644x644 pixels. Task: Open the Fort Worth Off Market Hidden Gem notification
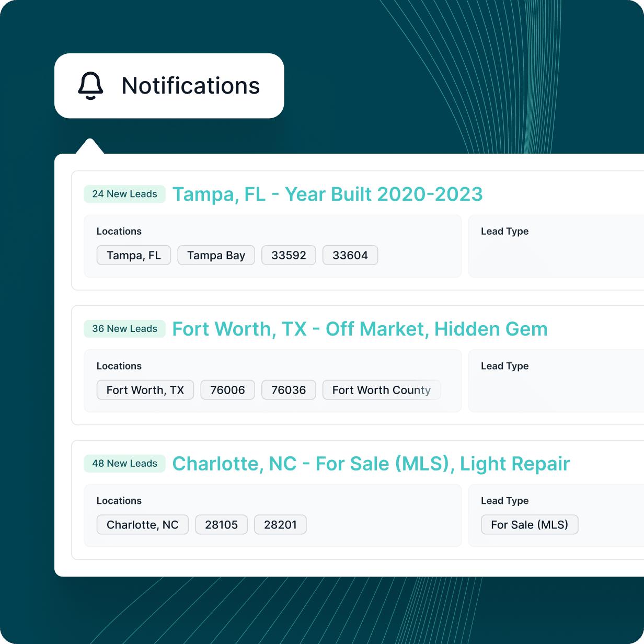click(x=360, y=329)
